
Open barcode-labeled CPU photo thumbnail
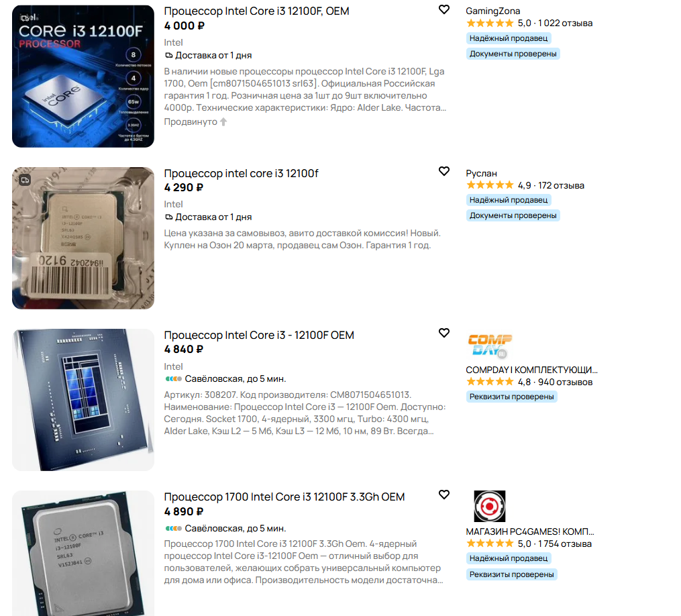pos(83,238)
